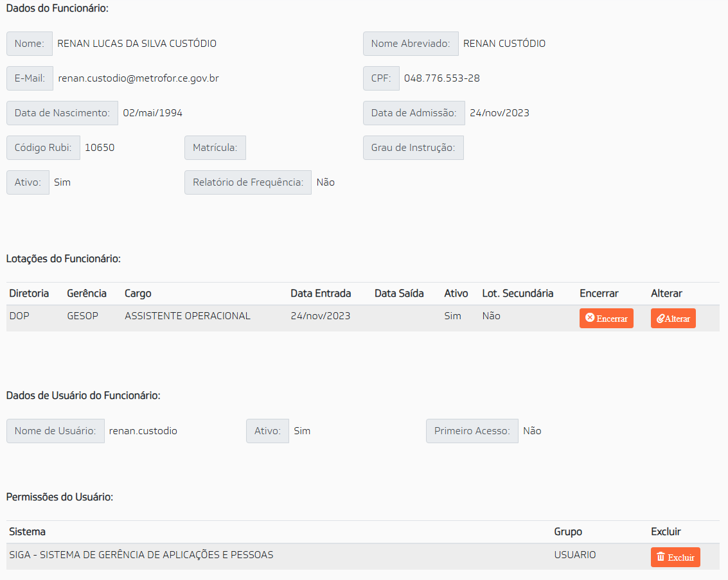Click the Lot. Secundária column header
The height and width of the screenshot is (580, 728).
(x=518, y=294)
